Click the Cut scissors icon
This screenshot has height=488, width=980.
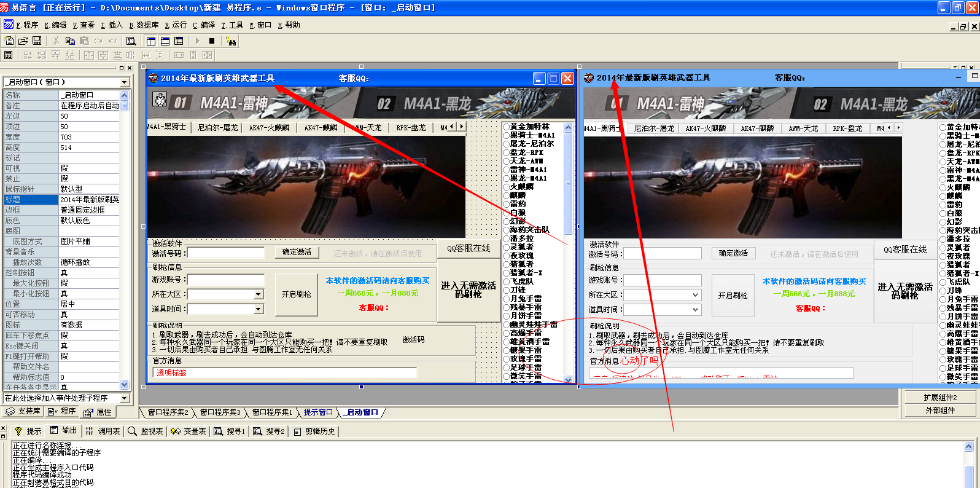(x=56, y=41)
